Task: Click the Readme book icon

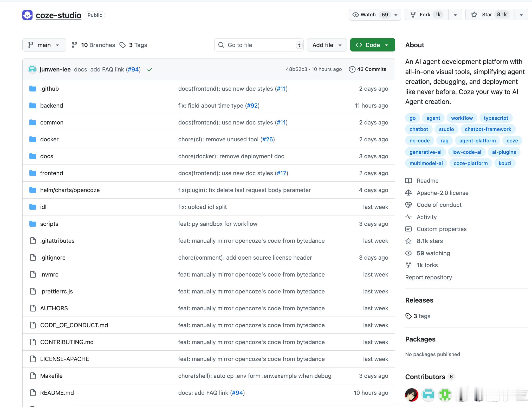Action: 408,181
